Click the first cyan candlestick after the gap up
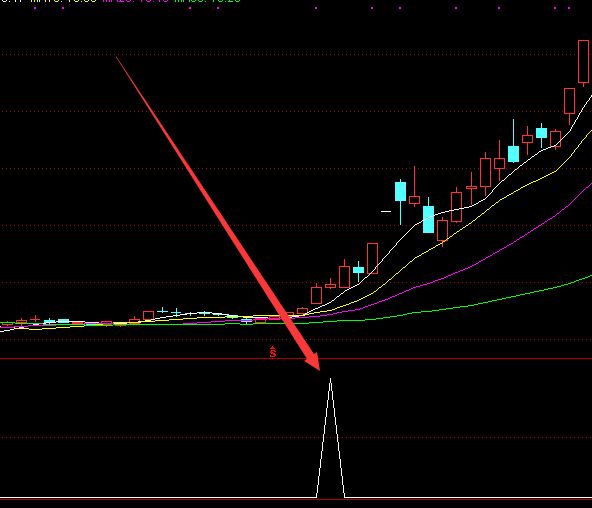This screenshot has height=508, width=592. [x=400, y=191]
